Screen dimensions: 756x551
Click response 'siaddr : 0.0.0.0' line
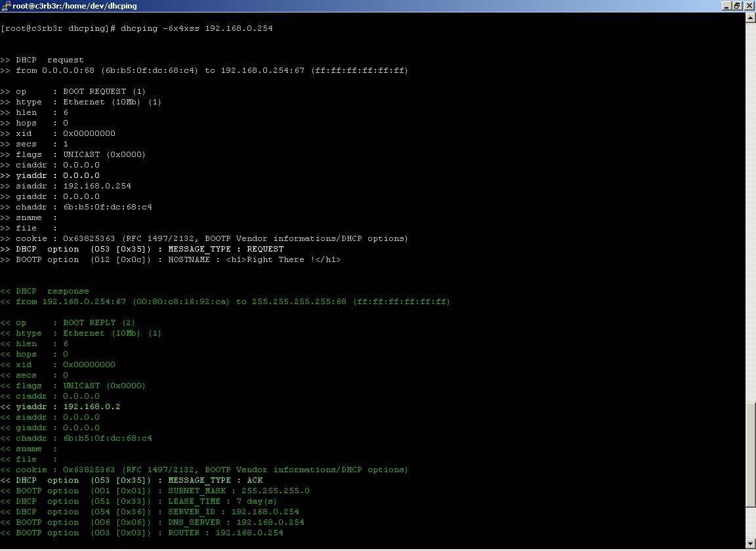(50, 417)
